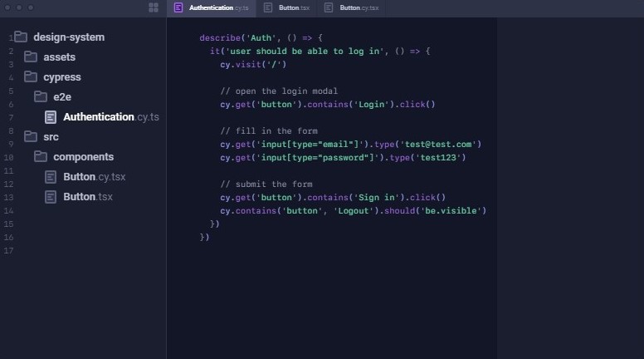
Task: Click the file icon beside Authentication.cy.ts in sidebar
Action: click(x=51, y=117)
